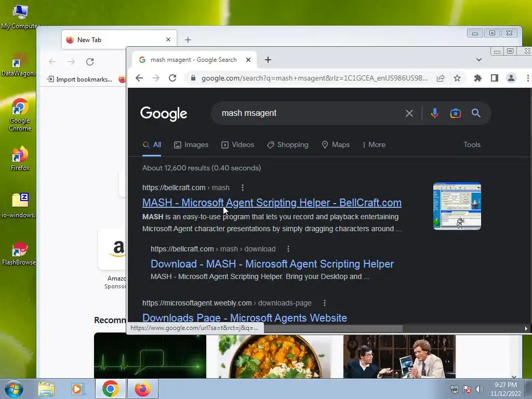Image resolution: width=532 pixels, height=399 pixels.
Task: Select the Firefox New Tab tab
Action: click(119, 39)
